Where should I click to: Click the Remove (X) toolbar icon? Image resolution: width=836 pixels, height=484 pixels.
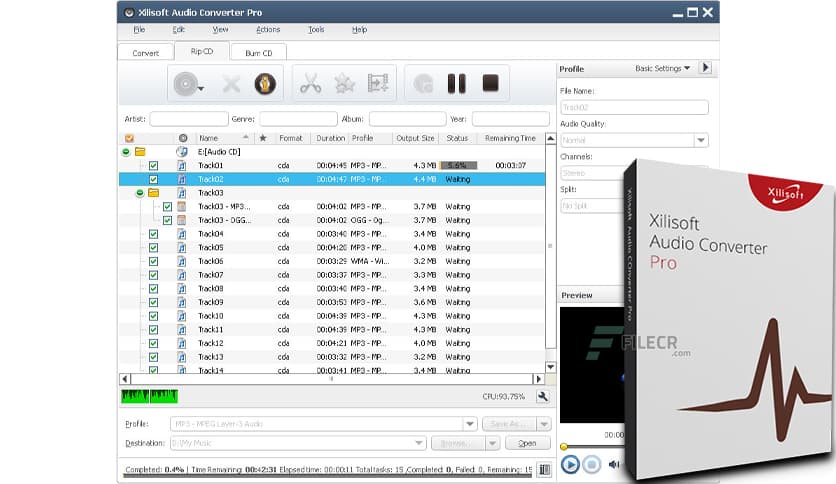(x=231, y=84)
